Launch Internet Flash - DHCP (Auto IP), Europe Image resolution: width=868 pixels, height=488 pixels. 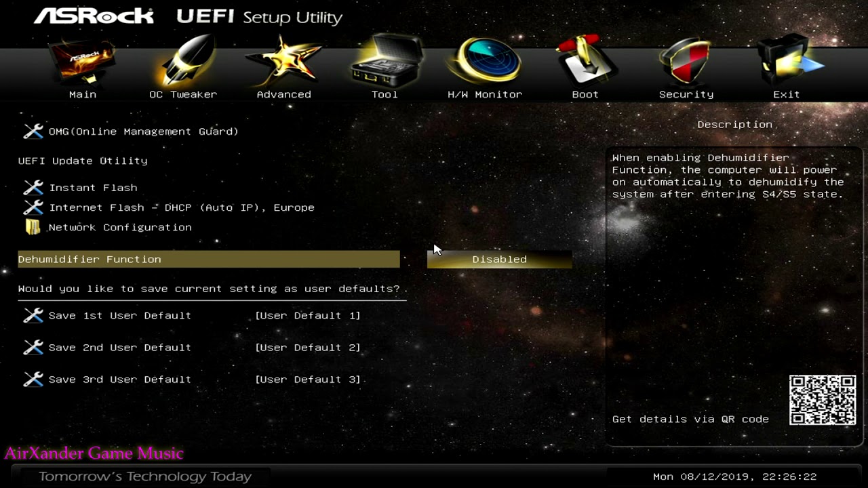(x=182, y=207)
